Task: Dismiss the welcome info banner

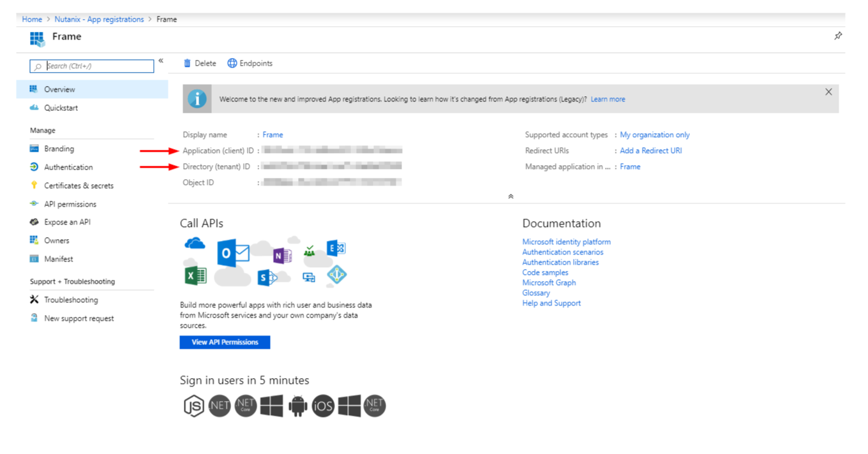Action: 828,92
